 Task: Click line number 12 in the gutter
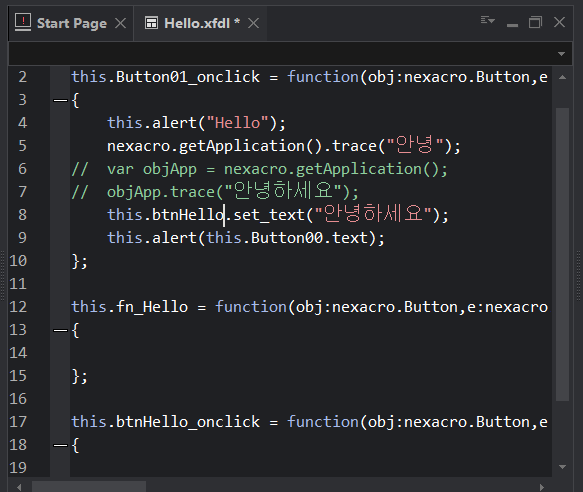[18, 307]
